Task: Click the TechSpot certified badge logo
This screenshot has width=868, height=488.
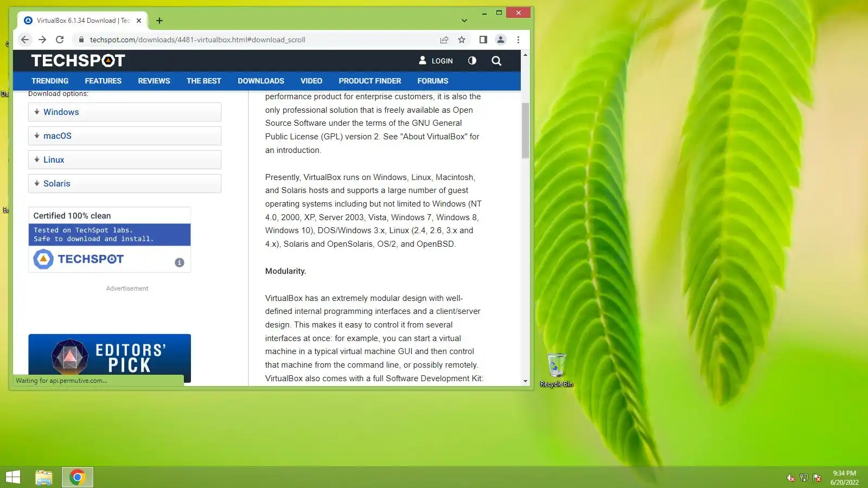Action: coord(79,259)
